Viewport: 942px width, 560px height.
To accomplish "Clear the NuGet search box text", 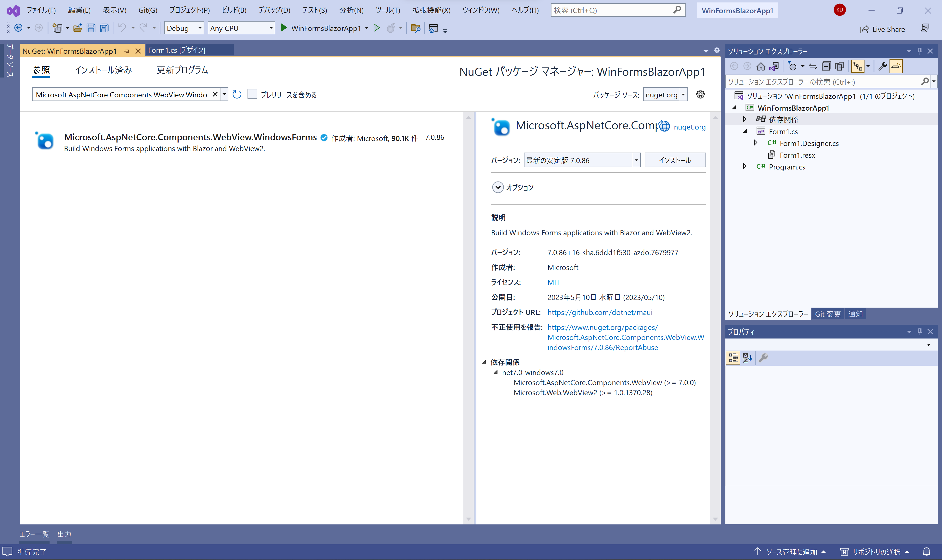I will [215, 94].
